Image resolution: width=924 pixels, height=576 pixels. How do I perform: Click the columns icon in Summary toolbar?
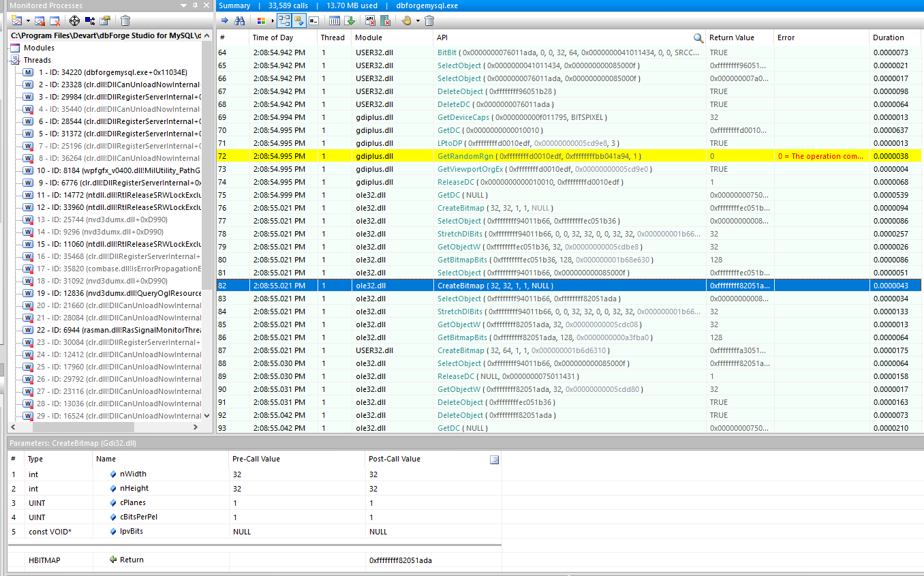pyautogui.click(x=335, y=20)
